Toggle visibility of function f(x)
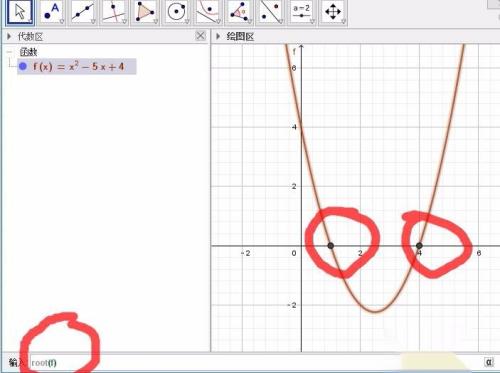This screenshot has height=373, width=500. (x=23, y=66)
